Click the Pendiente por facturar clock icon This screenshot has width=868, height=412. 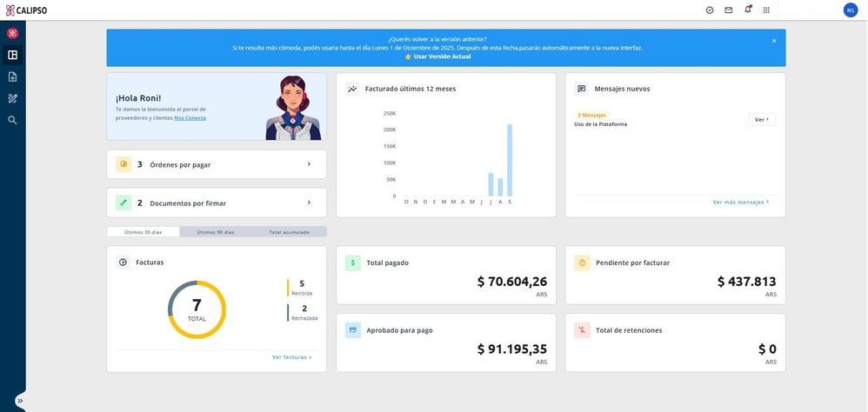(x=582, y=263)
